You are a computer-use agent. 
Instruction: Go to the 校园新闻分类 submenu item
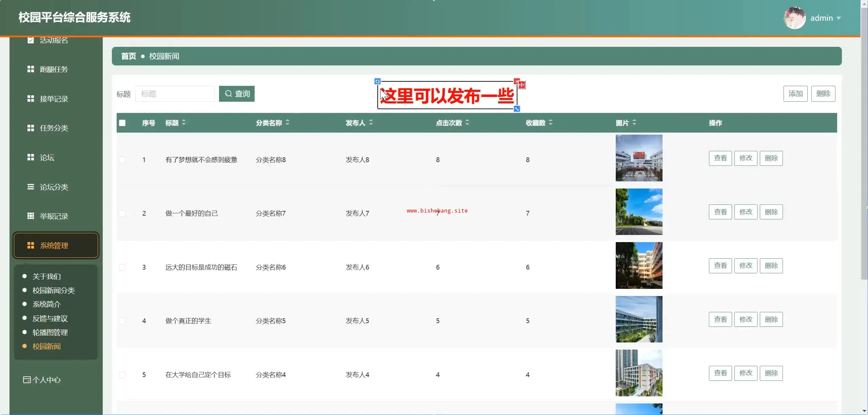pos(54,290)
